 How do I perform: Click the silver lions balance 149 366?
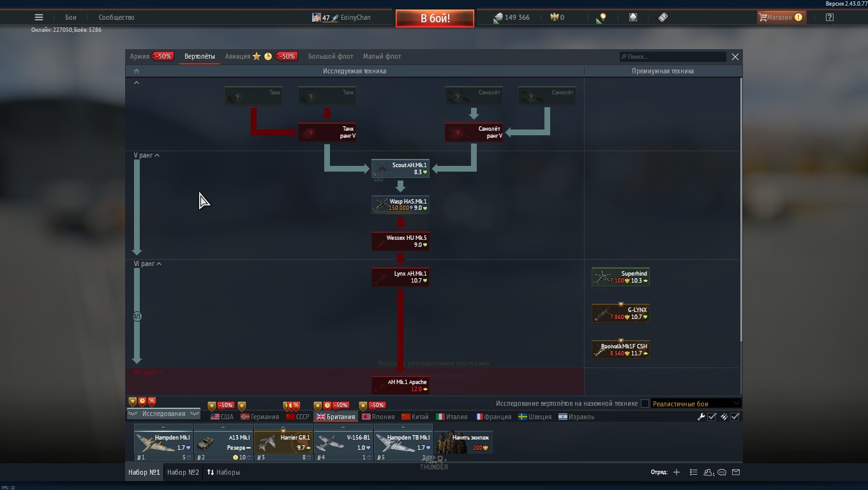click(x=512, y=17)
